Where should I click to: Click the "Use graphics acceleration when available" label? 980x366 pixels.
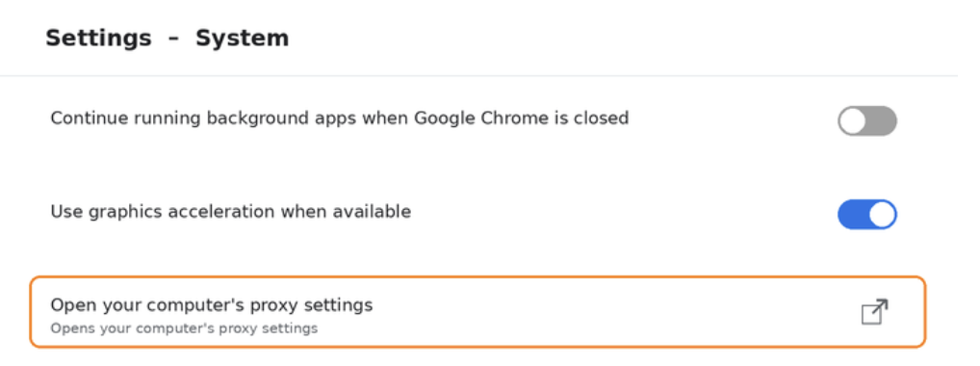point(231,212)
